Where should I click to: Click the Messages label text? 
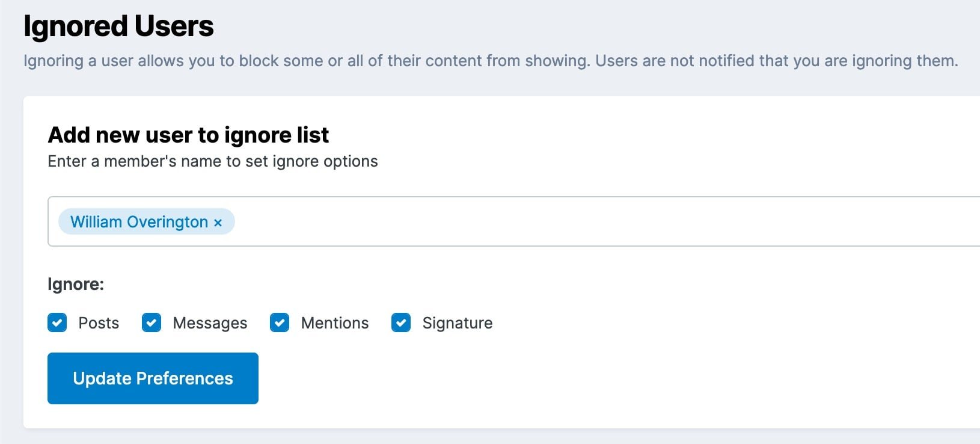point(210,323)
